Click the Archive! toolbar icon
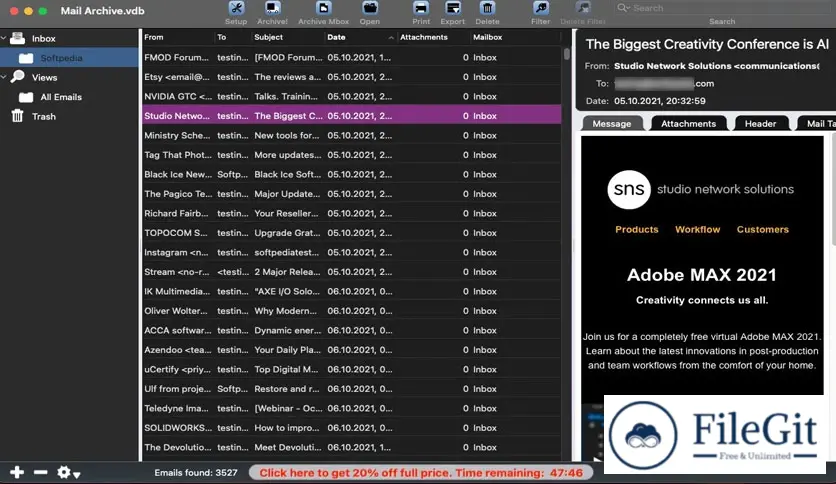Image resolution: width=836 pixels, height=484 pixels. (272, 9)
